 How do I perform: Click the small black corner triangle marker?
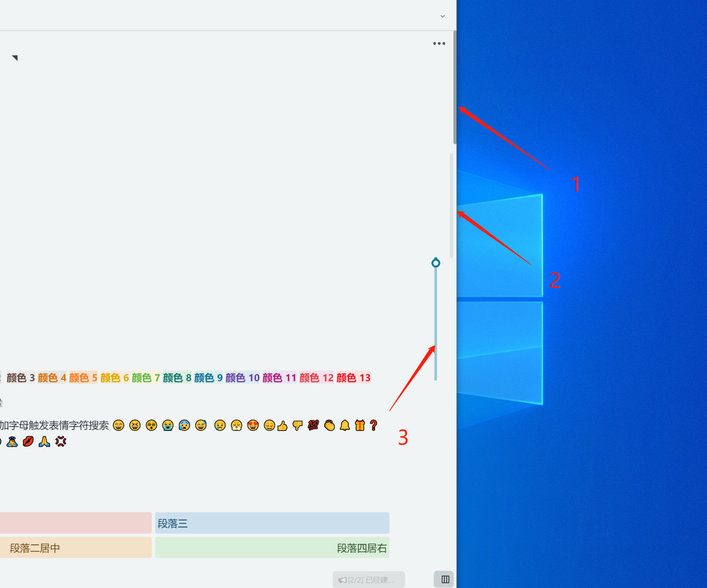click(15, 57)
